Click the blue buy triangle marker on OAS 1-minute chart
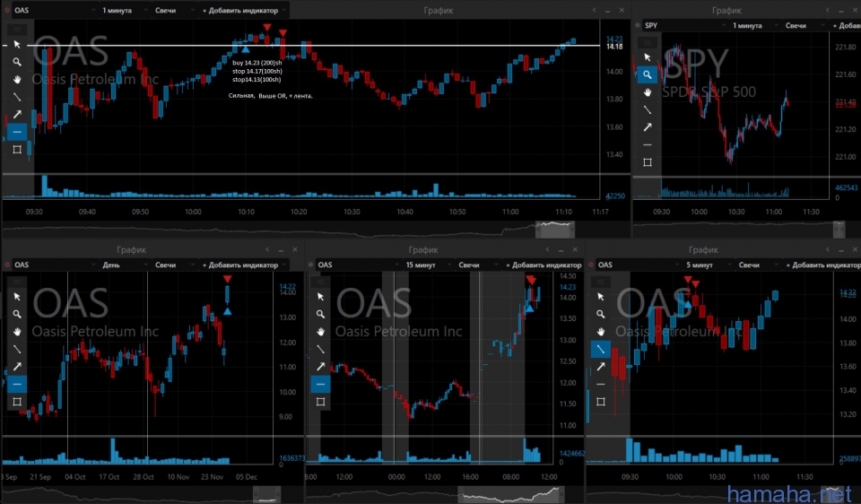861x504 pixels. pos(246,49)
